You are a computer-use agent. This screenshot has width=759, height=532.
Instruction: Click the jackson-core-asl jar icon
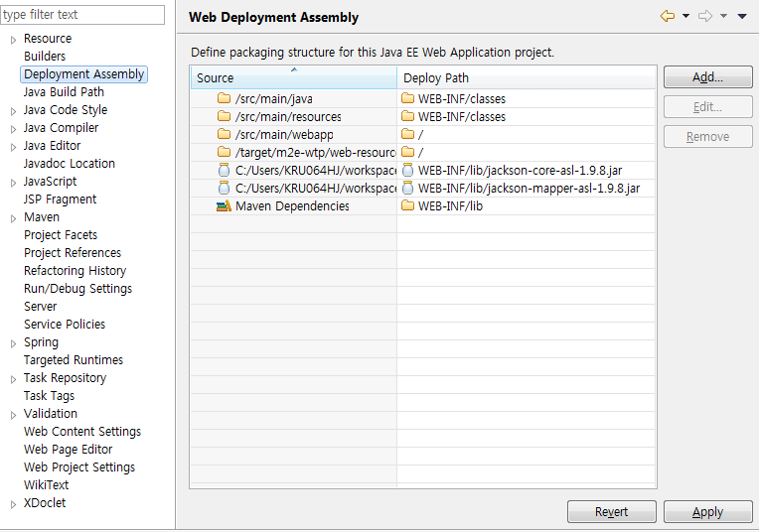408,171
